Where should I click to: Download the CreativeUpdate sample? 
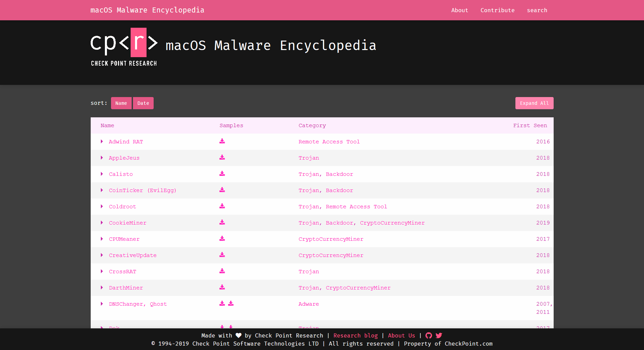(222, 255)
